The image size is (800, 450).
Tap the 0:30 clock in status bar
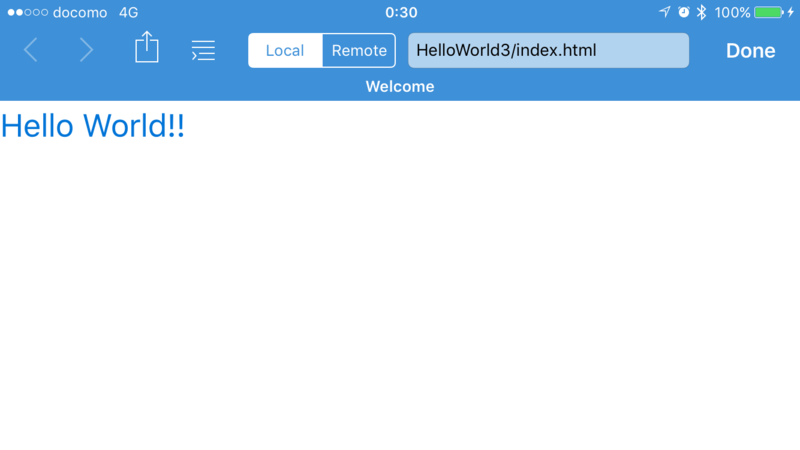click(x=401, y=12)
